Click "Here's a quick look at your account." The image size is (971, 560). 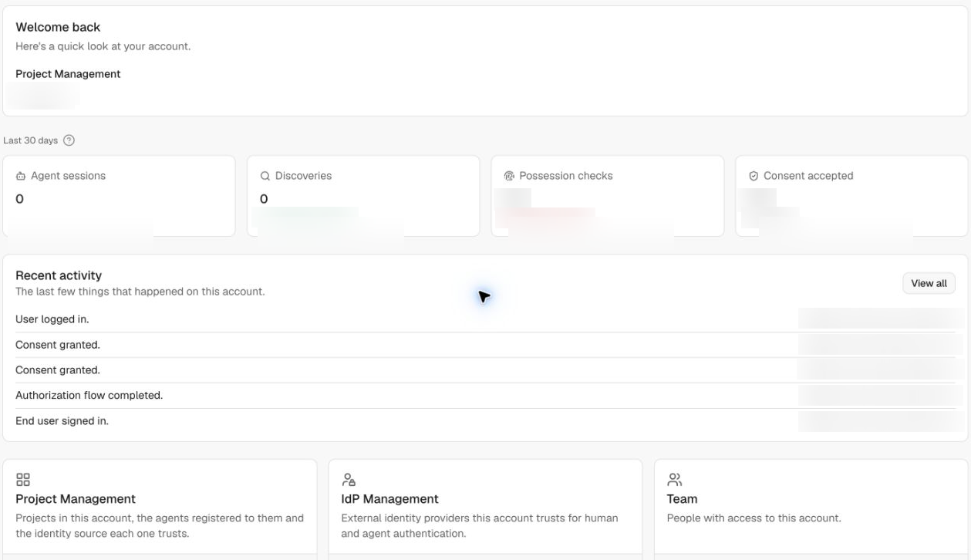point(103,46)
